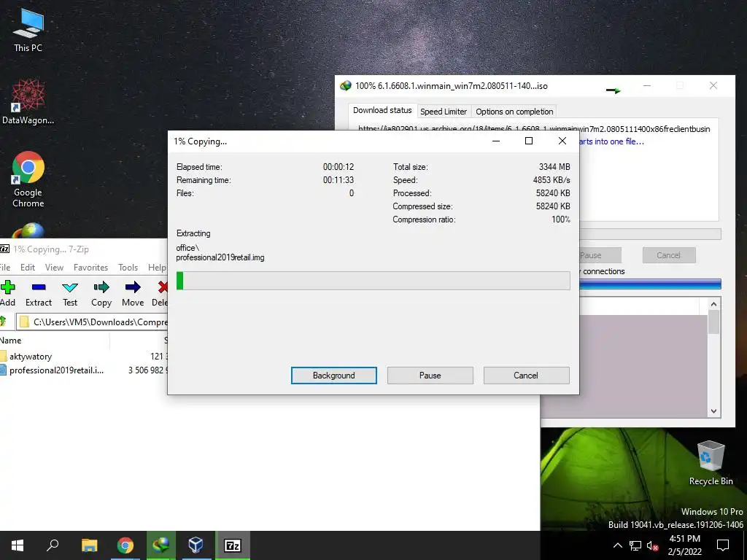Select the DataWagon desktop shortcut

click(28, 102)
